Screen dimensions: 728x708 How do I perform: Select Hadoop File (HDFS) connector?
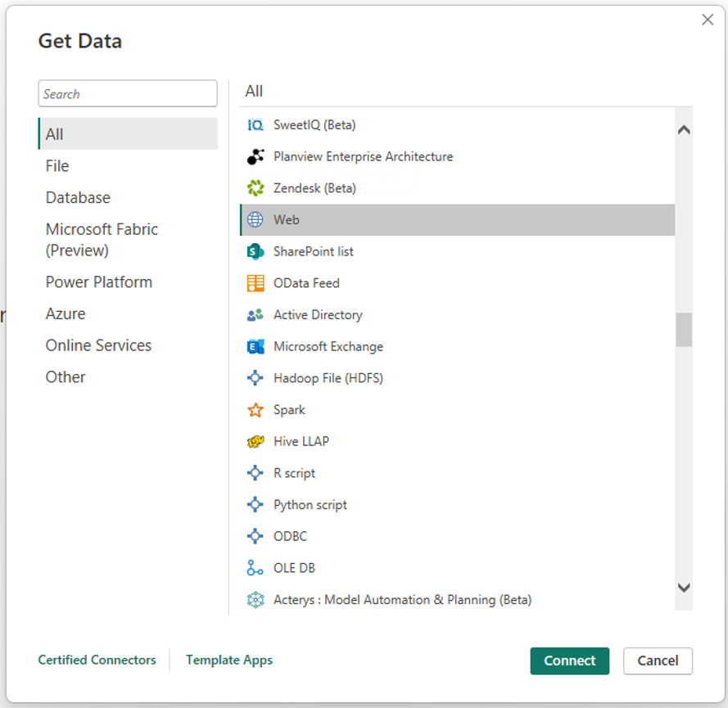point(457,378)
